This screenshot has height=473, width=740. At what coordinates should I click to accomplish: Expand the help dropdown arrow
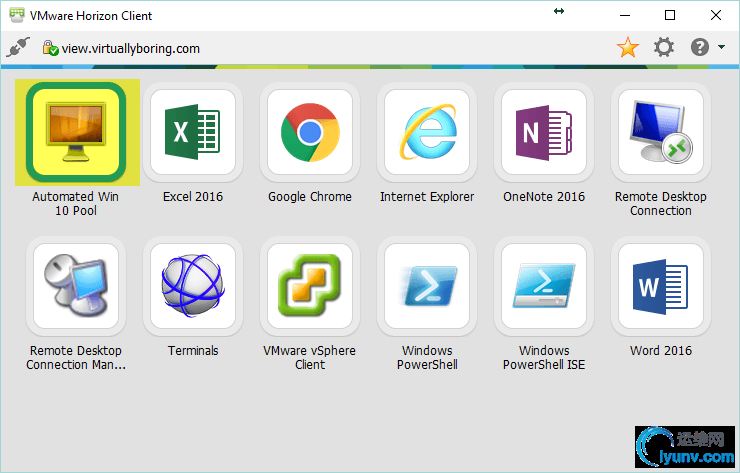click(721, 47)
